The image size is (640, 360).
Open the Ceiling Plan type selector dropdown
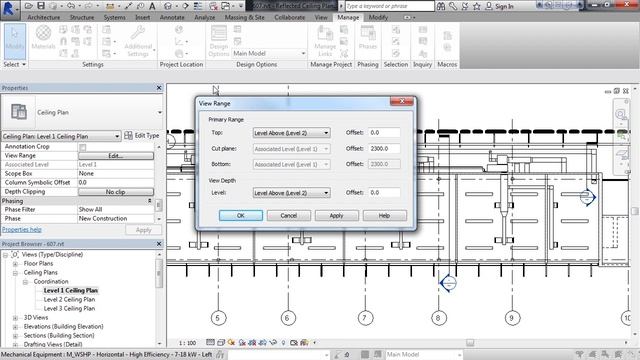coord(160,112)
